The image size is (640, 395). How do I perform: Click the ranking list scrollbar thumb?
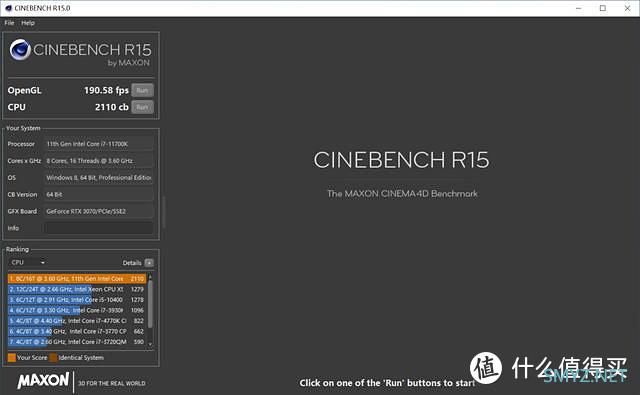pos(150,304)
